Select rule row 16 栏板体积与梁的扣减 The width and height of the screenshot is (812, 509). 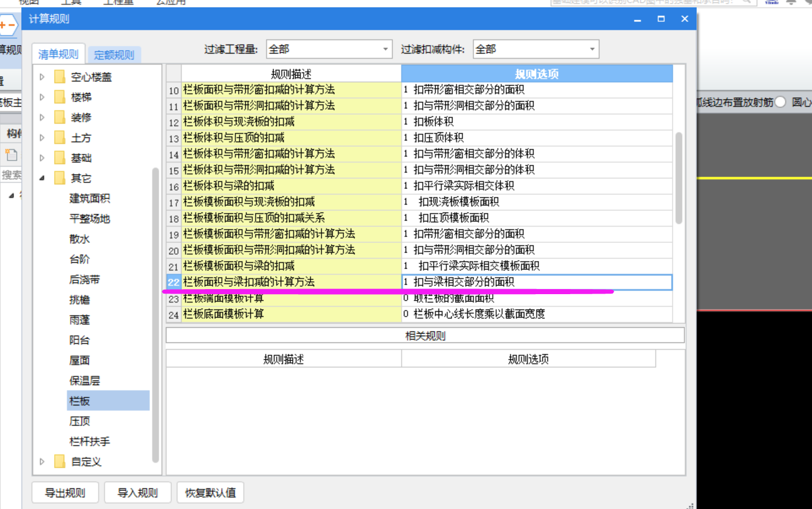coord(291,186)
